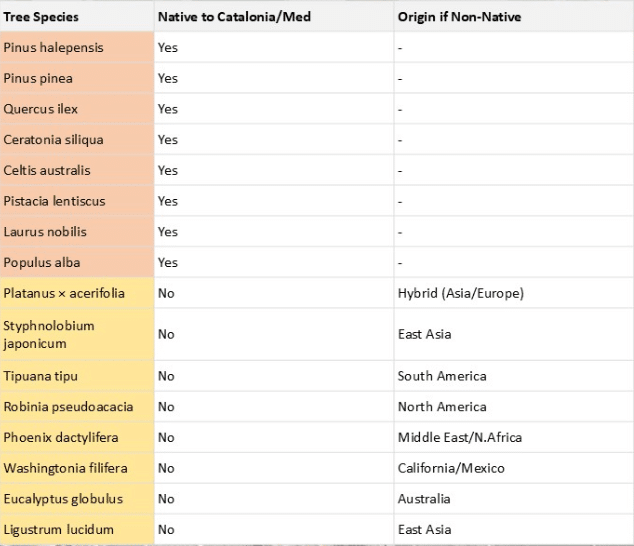Select the Laurus nobilis cell
This screenshot has width=634, height=546.
pos(45,232)
